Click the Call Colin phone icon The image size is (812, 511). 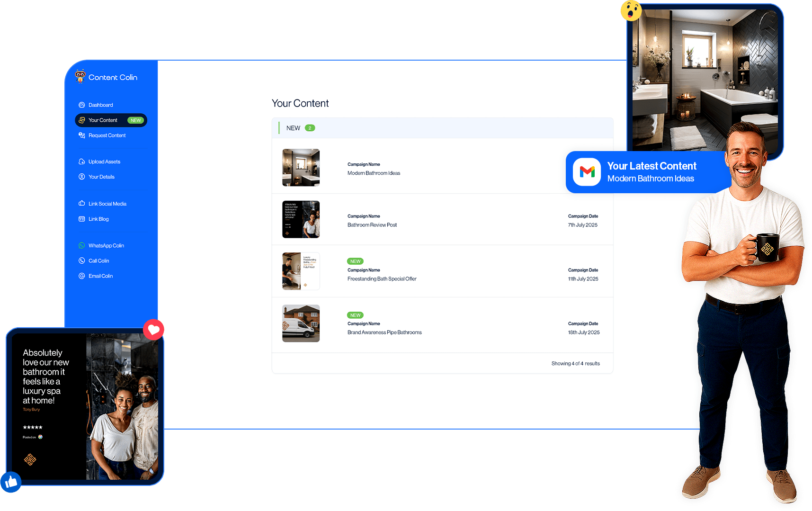(82, 261)
